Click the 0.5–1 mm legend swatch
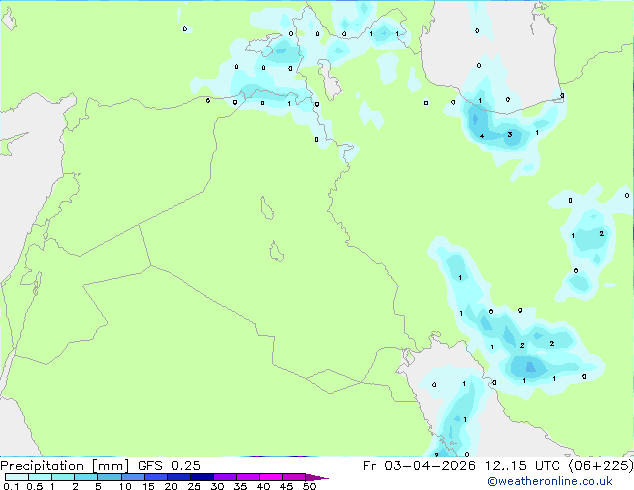The height and width of the screenshot is (490, 634). pos(40,477)
